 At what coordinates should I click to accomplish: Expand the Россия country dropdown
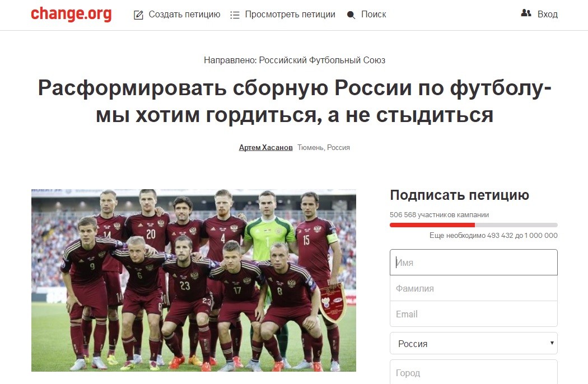pos(474,343)
